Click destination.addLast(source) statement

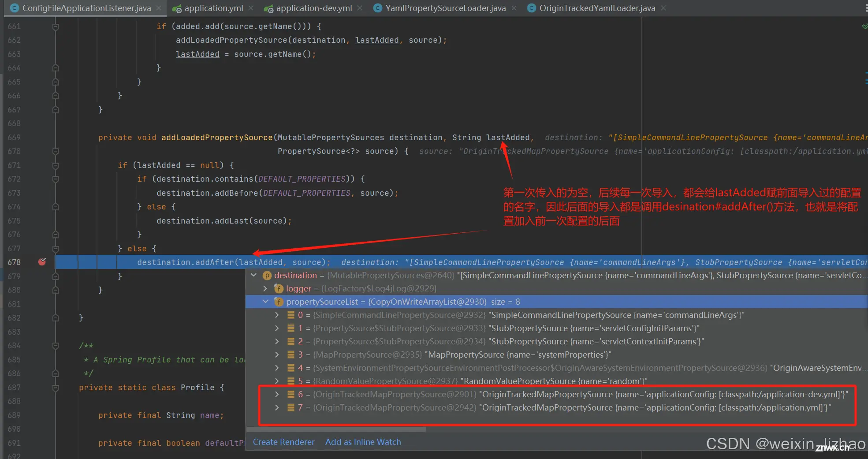[224, 221]
